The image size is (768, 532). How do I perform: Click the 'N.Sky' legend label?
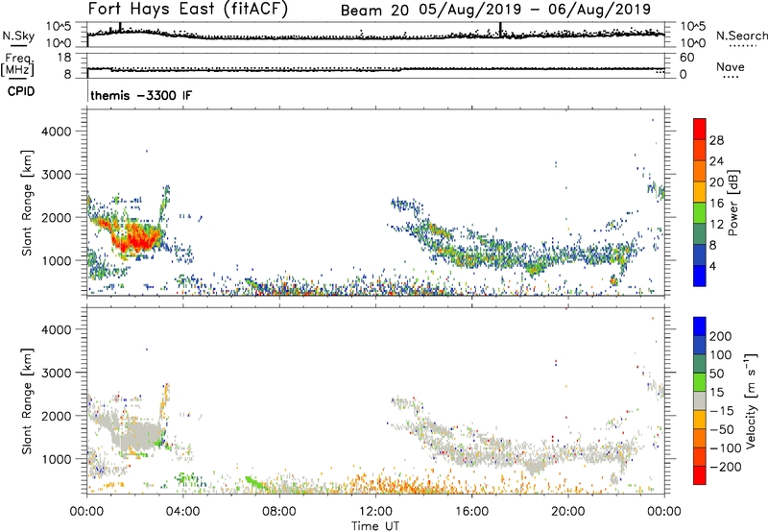click(x=18, y=36)
